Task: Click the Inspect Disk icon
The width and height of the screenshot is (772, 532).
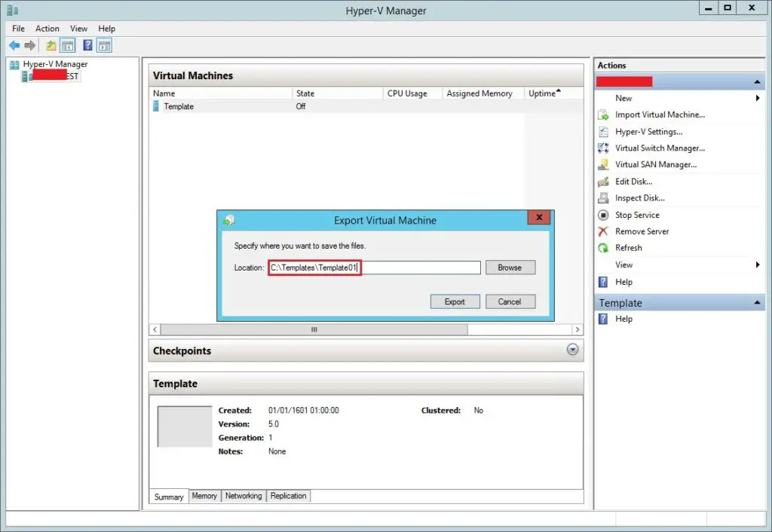Action: click(x=603, y=198)
